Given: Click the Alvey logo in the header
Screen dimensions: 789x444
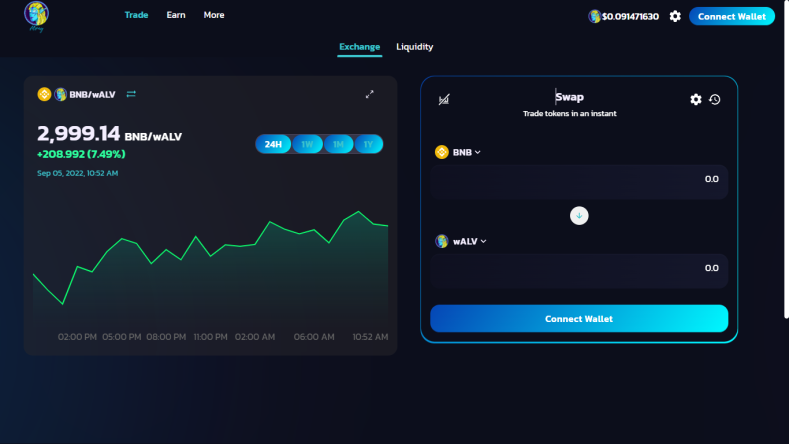Looking at the screenshot, I should click(36, 16).
